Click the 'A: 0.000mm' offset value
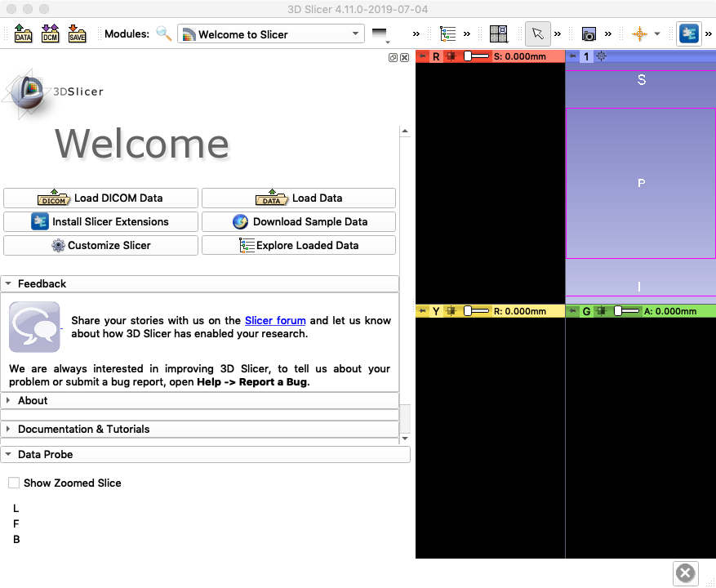The image size is (716, 588). click(x=670, y=311)
